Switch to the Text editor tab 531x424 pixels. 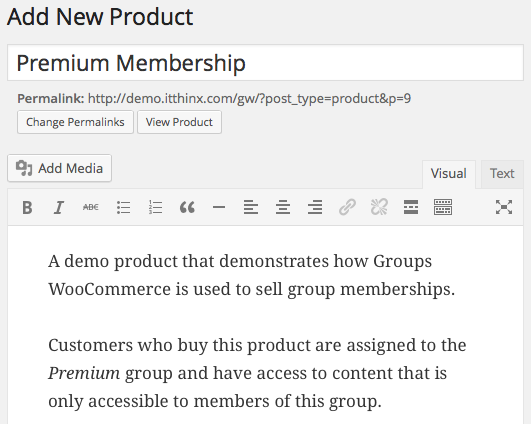coord(502,174)
